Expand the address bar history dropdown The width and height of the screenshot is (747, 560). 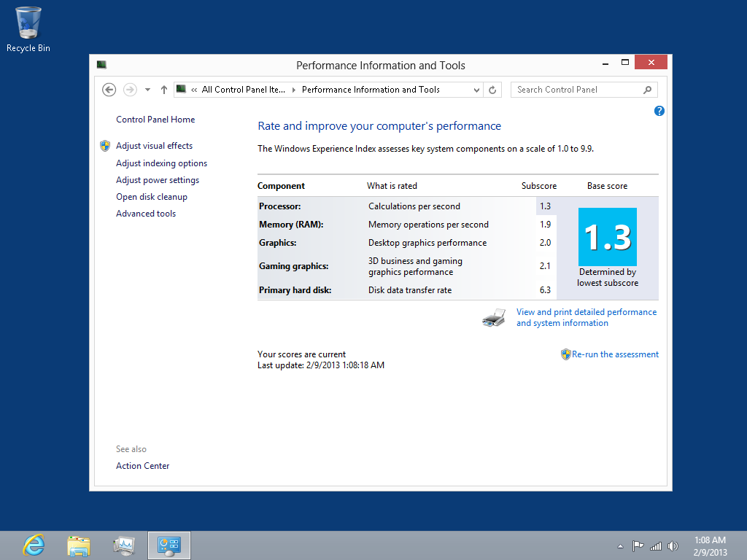tap(476, 90)
